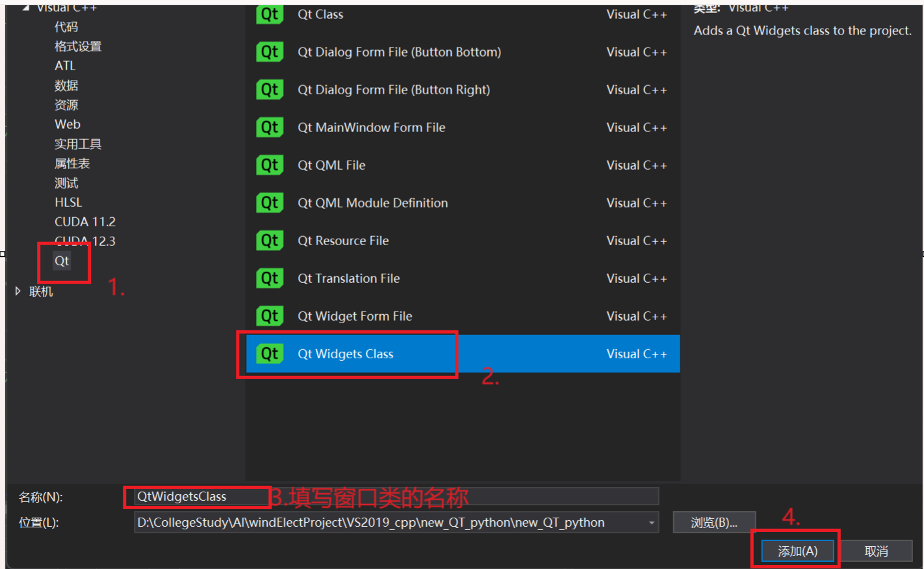Screen dimensions: 924x569
Task: Click the 取消 button
Action: 876,551
